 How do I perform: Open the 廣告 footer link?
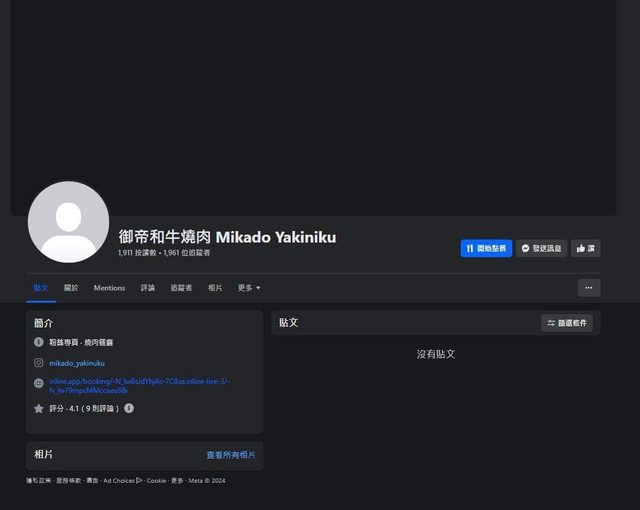point(92,481)
